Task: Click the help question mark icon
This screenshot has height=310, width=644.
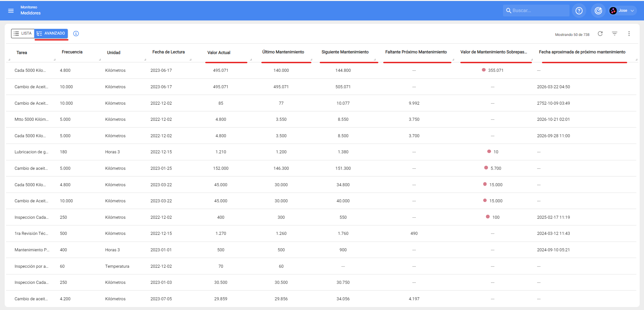Action: (x=579, y=11)
